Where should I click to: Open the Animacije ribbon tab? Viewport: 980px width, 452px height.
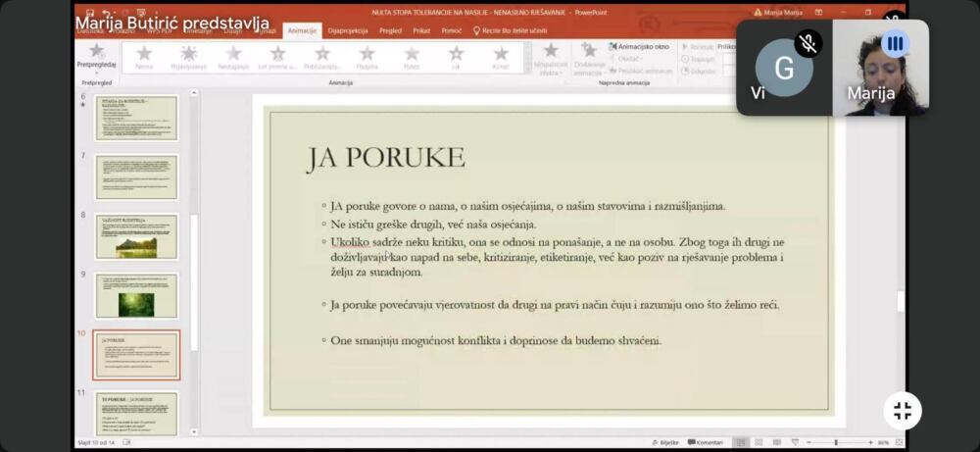click(301, 30)
